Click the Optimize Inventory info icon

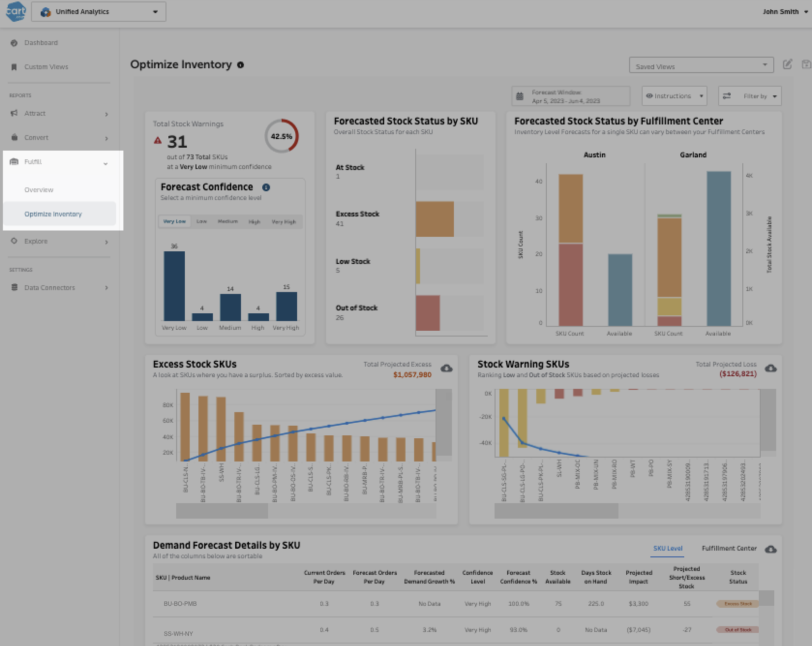tap(241, 65)
